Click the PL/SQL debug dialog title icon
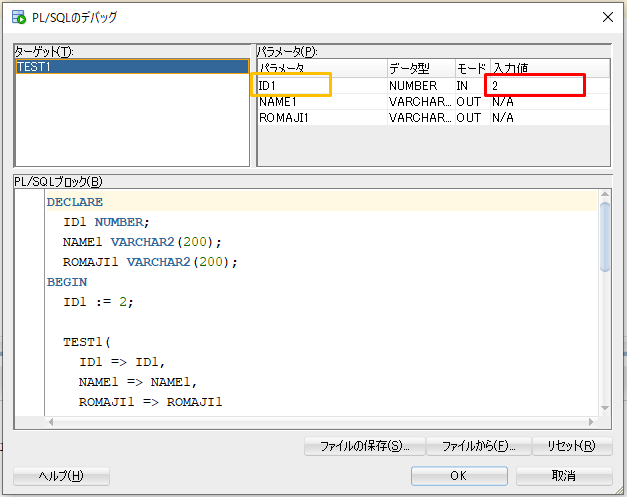This screenshot has width=627, height=497. pyautogui.click(x=19, y=17)
